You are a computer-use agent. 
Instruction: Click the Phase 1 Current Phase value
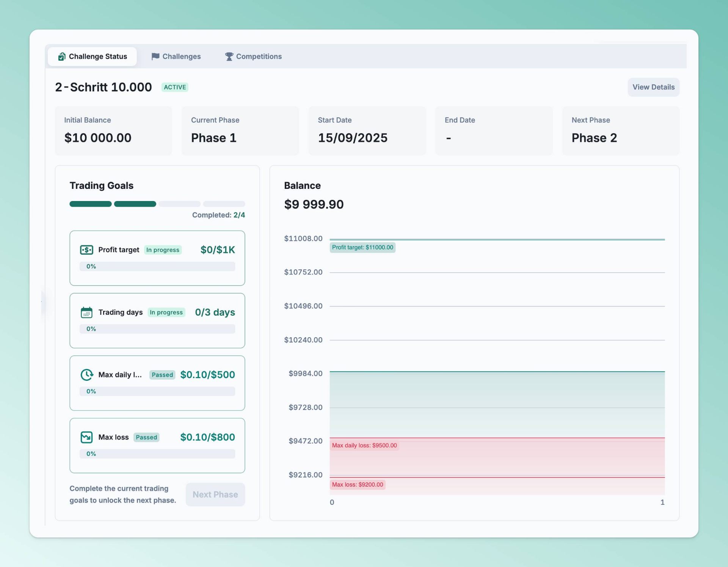coord(214,138)
